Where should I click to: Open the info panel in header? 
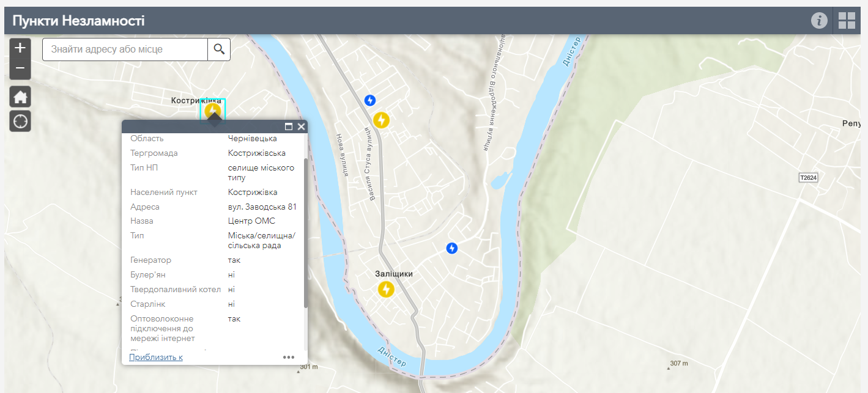(819, 20)
